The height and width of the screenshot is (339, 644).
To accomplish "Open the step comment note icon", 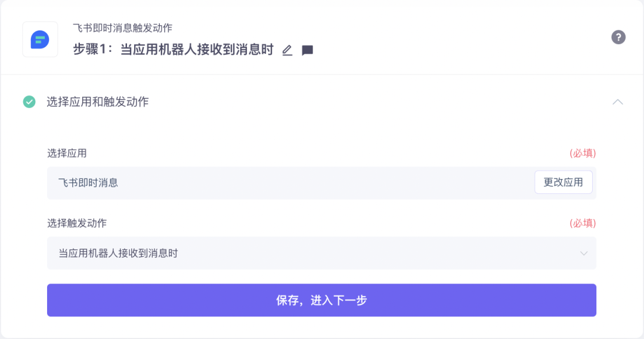I will pyautogui.click(x=308, y=51).
